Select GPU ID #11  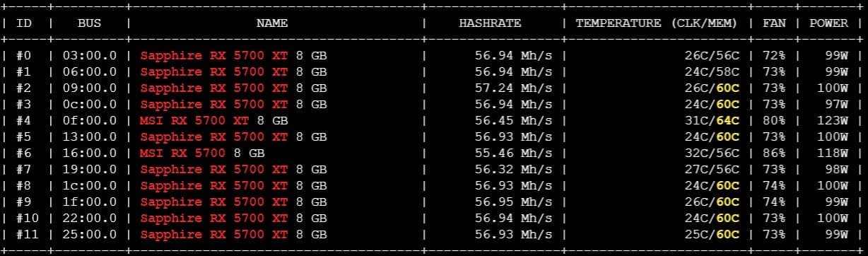[x=27, y=234]
